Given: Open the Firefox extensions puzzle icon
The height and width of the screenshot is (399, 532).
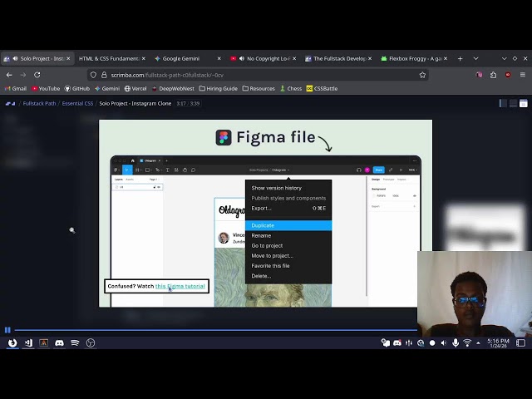Looking at the screenshot, I should coord(493,75).
